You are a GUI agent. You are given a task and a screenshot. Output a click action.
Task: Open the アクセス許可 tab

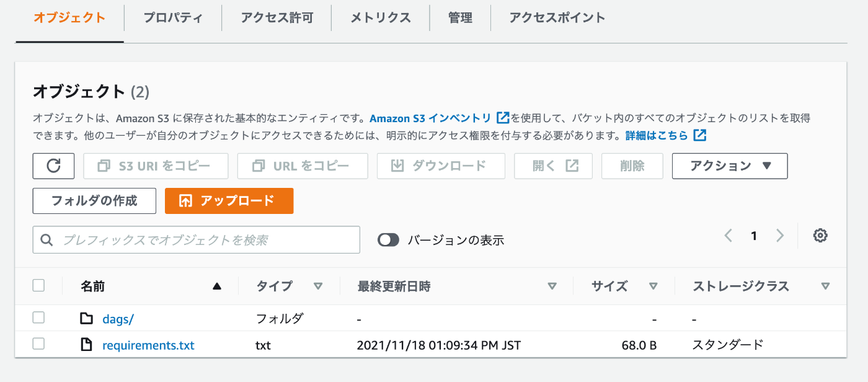coord(277,17)
